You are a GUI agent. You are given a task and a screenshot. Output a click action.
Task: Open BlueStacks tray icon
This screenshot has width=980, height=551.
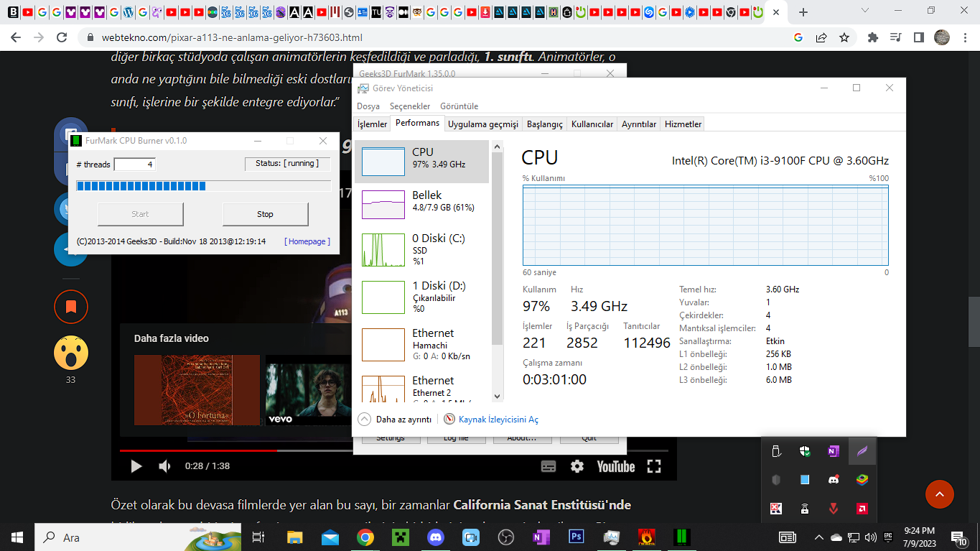click(862, 479)
